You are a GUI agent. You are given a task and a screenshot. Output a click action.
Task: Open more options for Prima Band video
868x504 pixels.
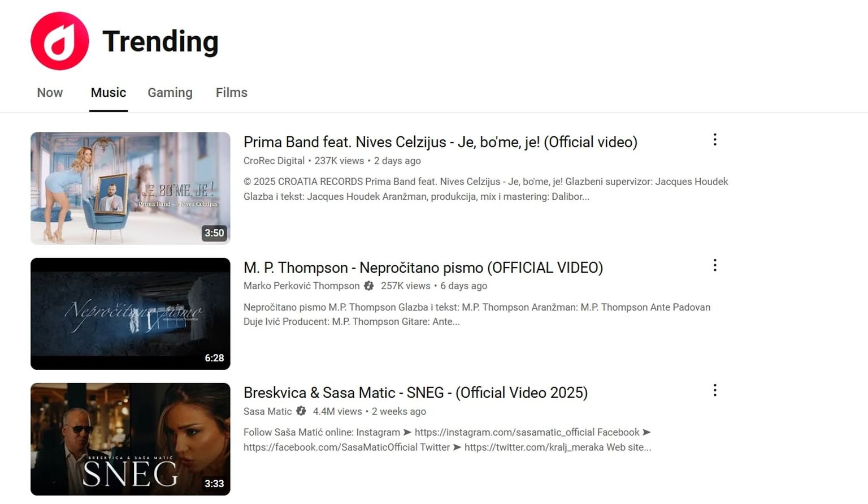click(x=715, y=140)
